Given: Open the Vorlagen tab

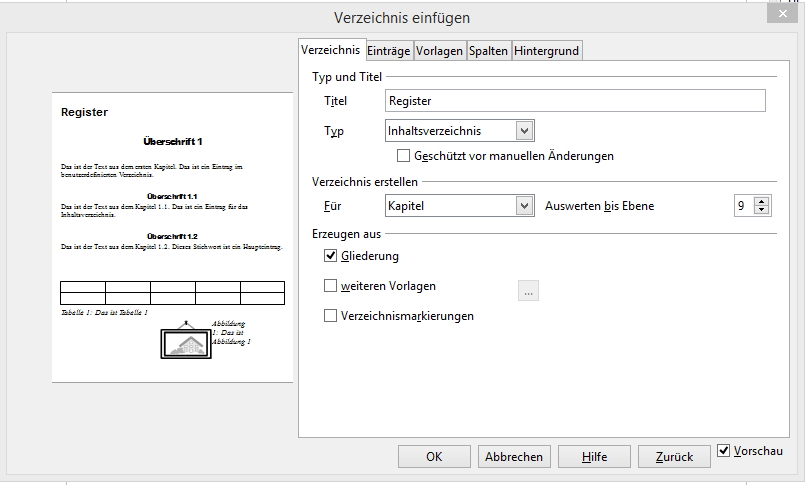Looking at the screenshot, I should (x=439, y=51).
